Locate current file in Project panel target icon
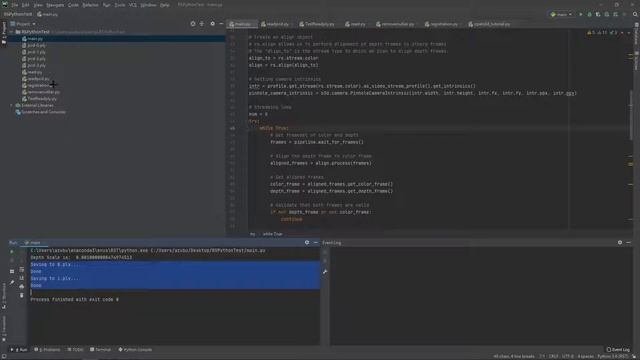The image size is (640, 360). point(193,24)
